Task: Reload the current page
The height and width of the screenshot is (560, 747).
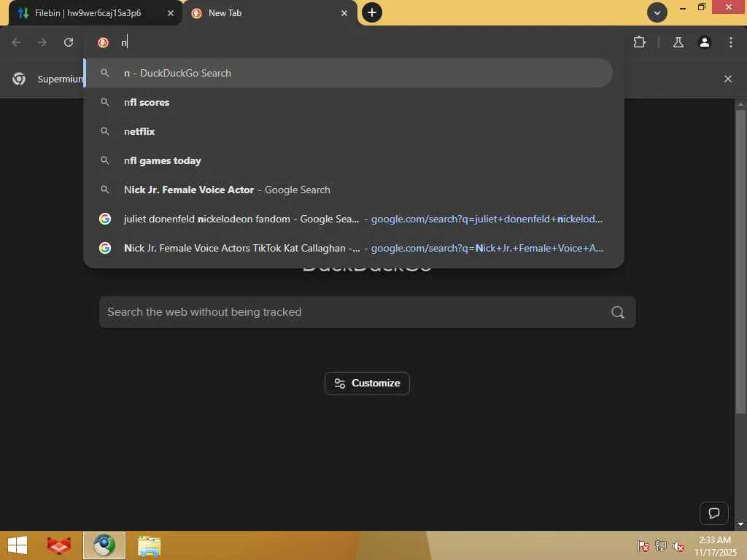Action: (69, 42)
